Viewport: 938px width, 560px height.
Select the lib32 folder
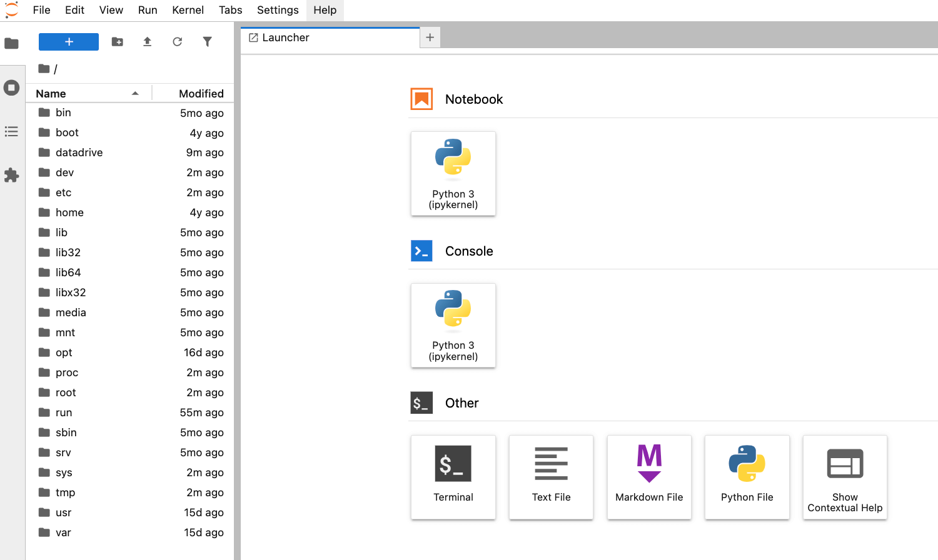tap(130, 252)
